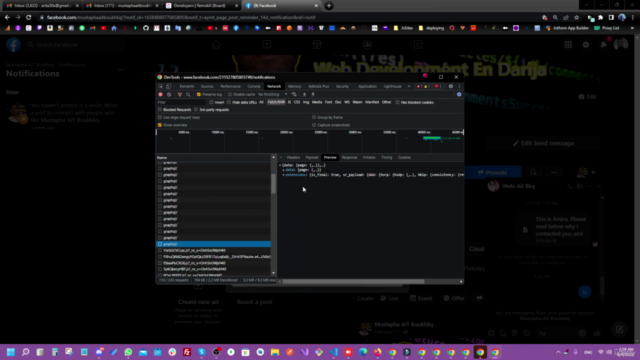
Task: Click the Promote button on Facebook page
Action: tap(493, 172)
